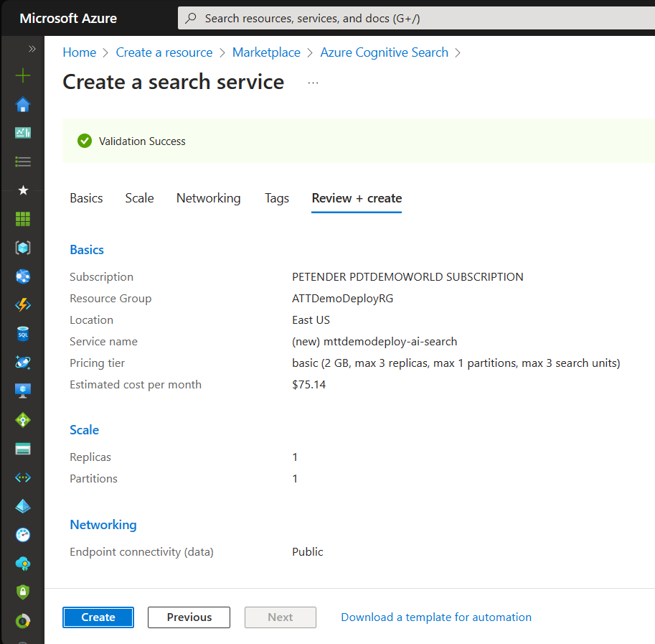Open the Monitor gauge icon in the sidebar
This screenshot has width=655, height=644.
23,535
